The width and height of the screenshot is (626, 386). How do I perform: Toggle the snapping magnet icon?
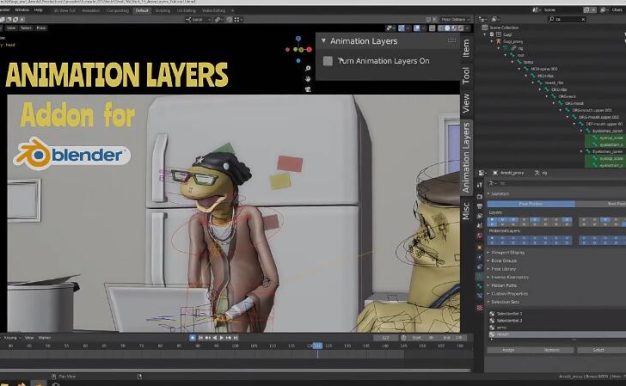(x=229, y=19)
